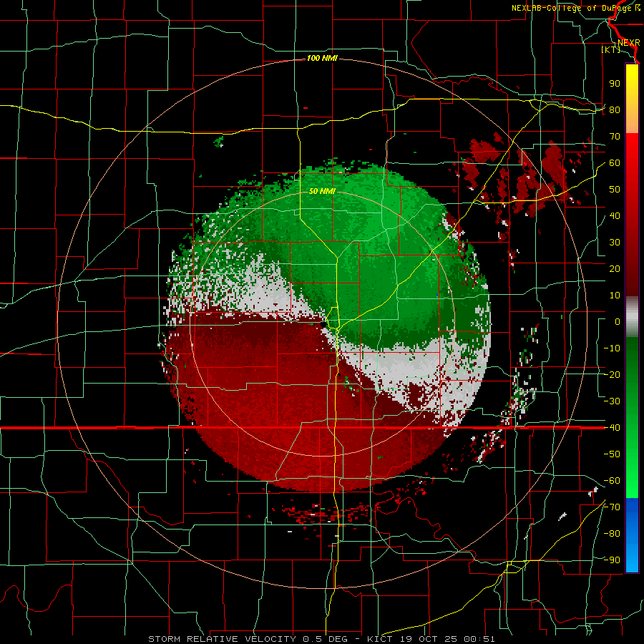
Task: Click the "40" velocity scale value
Action: coord(615,216)
